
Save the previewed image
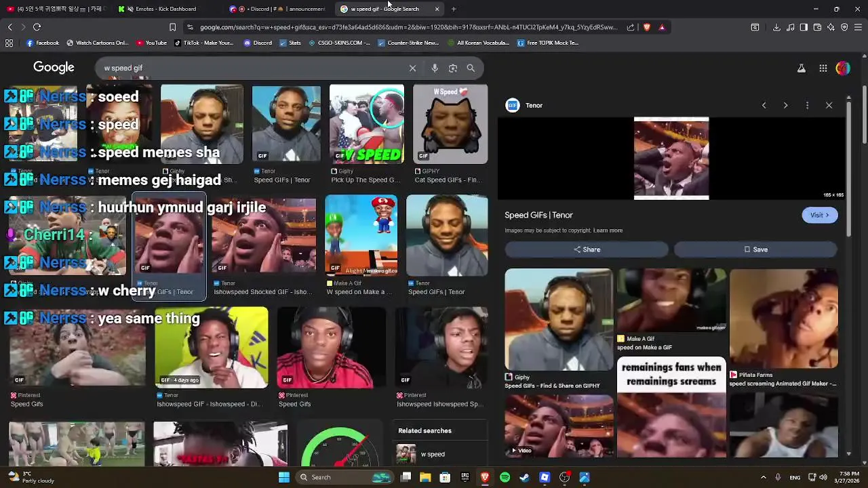(755, 249)
